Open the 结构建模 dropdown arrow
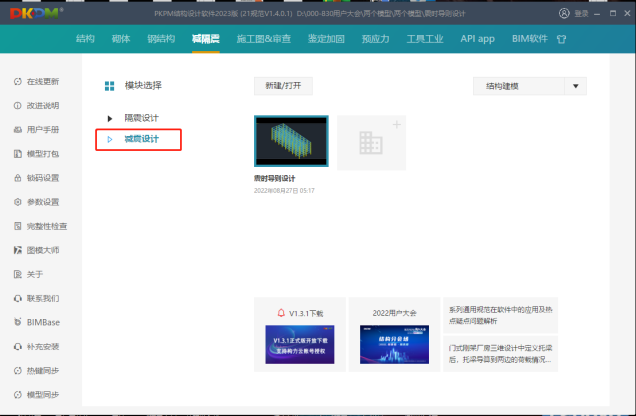 (575, 86)
